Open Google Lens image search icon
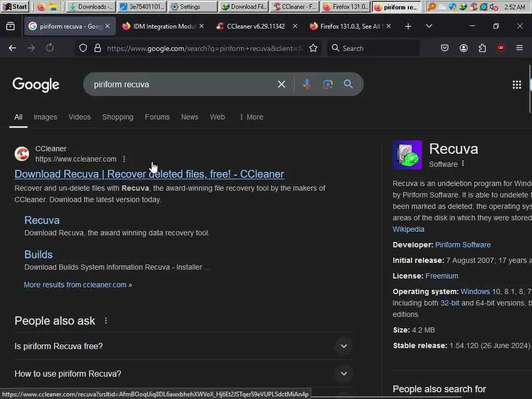Viewport: 532px width, 399px height. point(327,84)
